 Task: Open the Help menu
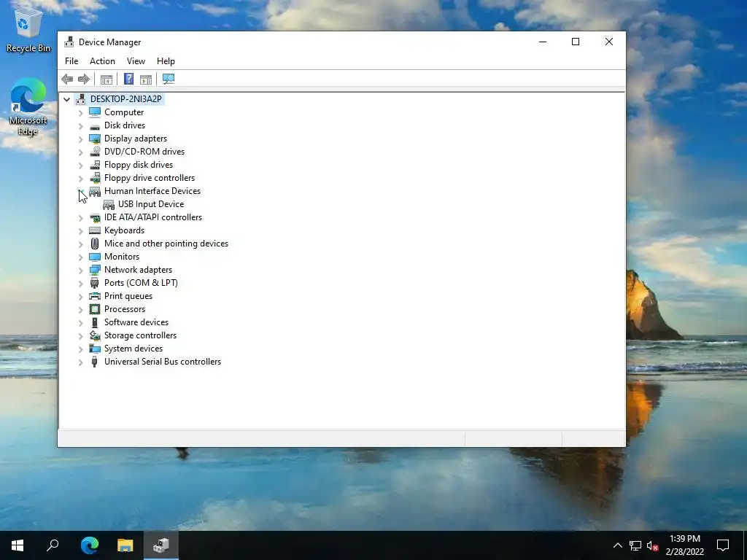tap(166, 61)
